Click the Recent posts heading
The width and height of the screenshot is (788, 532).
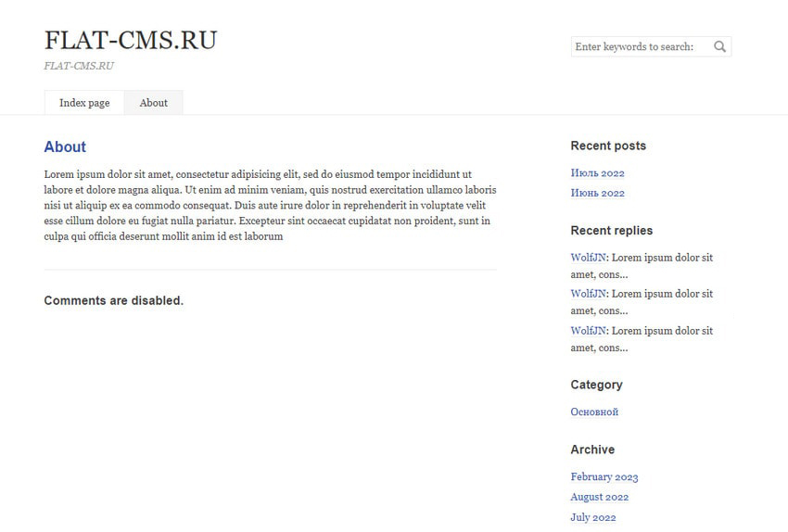point(608,146)
